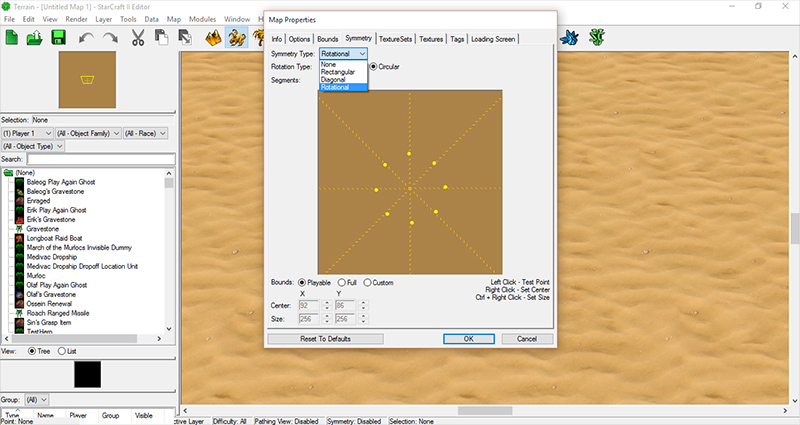Click the Copy toolbar icon
Viewport: 800px width, 425px height.
point(162,38)
